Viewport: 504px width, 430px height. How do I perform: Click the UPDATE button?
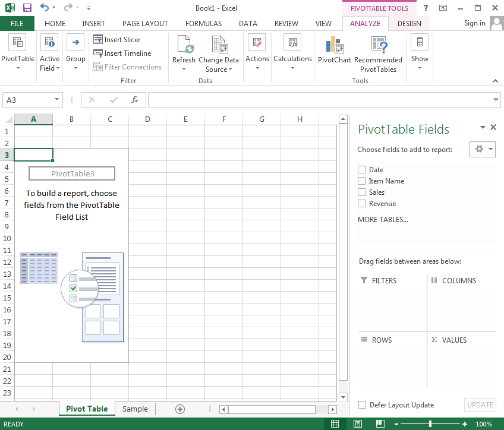point(480,404)
